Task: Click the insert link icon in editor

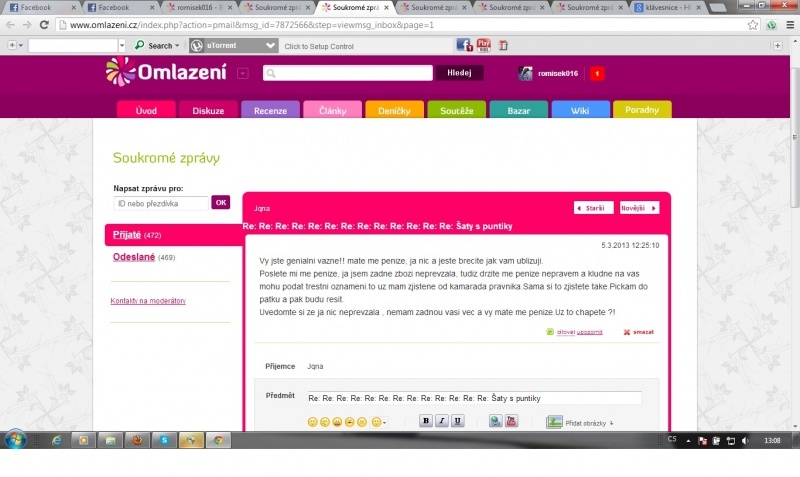Action: click(495, 421)
